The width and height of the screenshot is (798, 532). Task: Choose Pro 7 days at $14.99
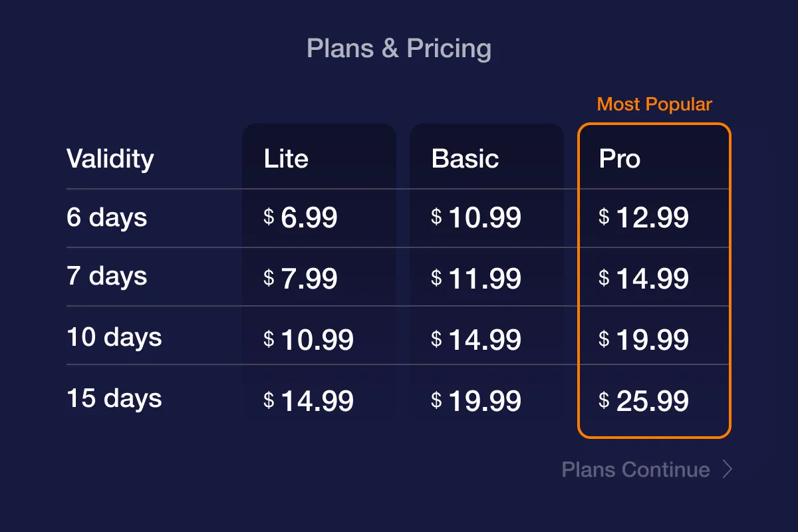pyautogui.click(x=644, y=279)
